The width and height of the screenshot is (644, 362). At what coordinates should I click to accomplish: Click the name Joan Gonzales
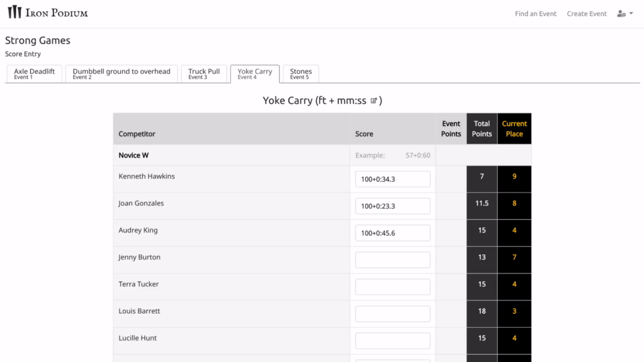coord(141,203)
